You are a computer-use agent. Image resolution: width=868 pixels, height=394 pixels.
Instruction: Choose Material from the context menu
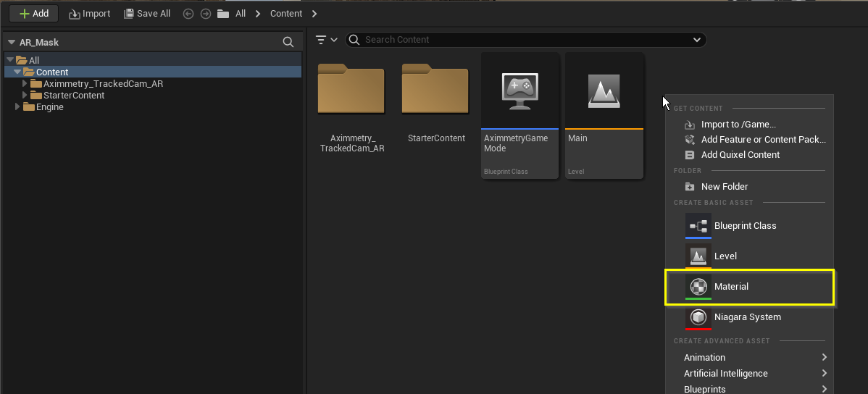[749, 287]
